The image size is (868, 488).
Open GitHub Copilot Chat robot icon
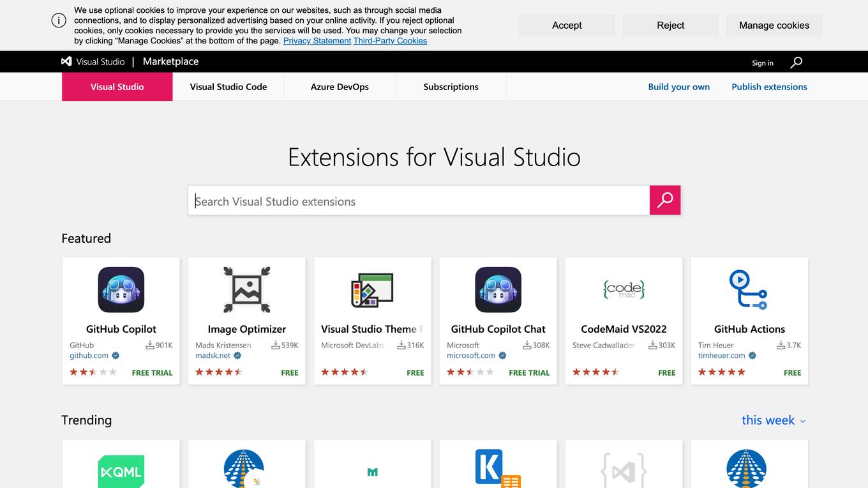point(498,289)
